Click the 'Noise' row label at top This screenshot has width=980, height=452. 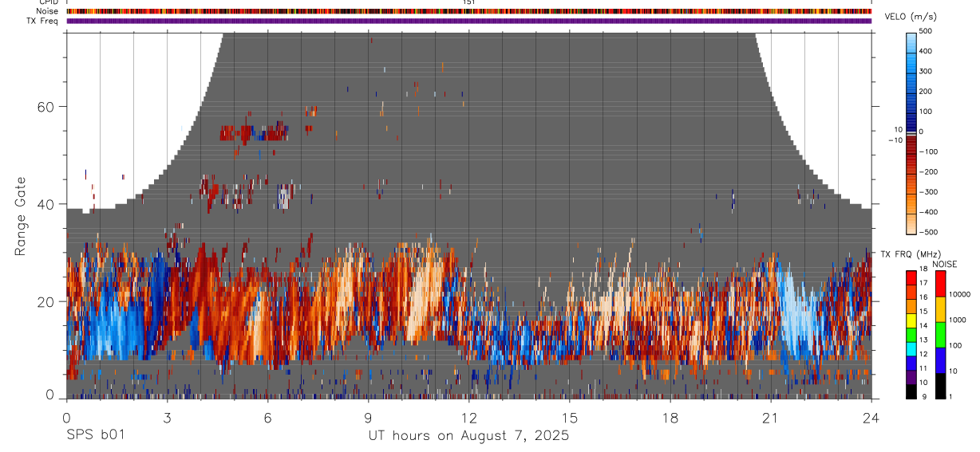[46, 11]
